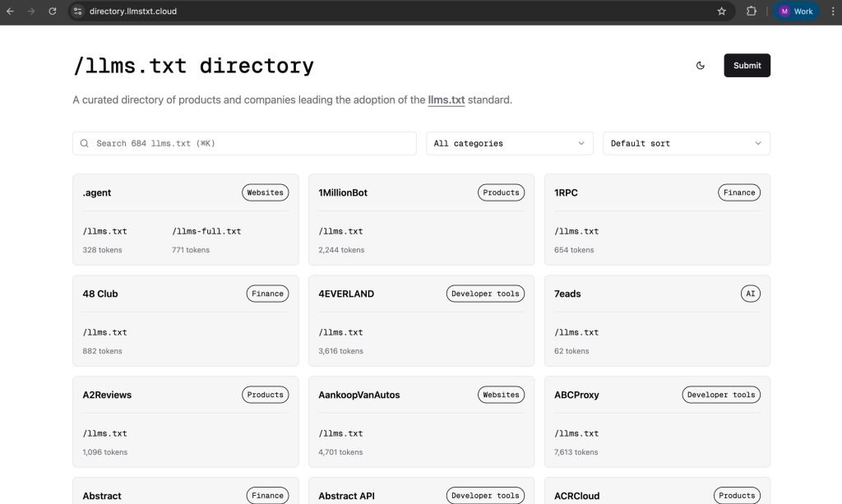The image size is (842, 504).
Task: Select the 328 tokens text
Action: 102,250
